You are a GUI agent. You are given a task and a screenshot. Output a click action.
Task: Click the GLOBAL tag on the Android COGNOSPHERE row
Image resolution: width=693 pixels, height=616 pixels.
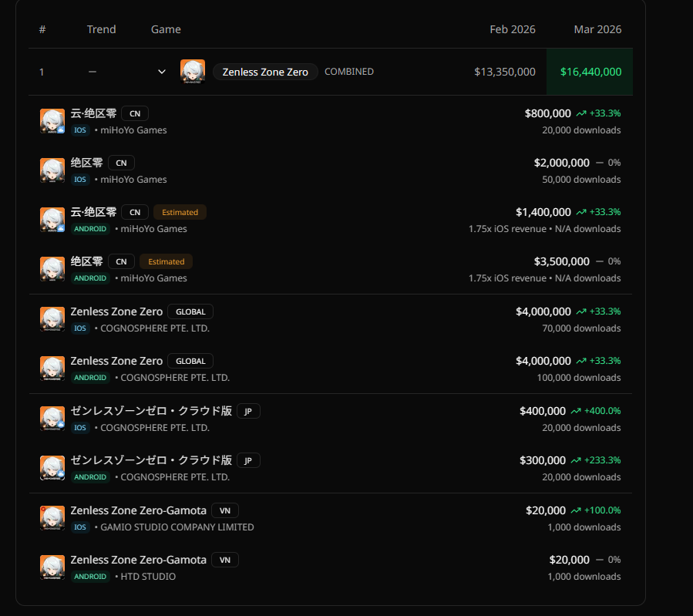(x=190, y=361)
